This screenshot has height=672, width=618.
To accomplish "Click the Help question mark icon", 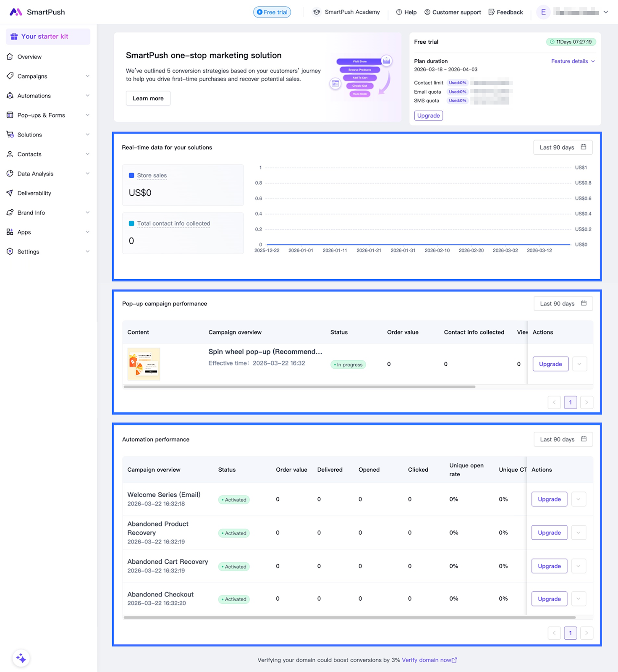I will tap(399, 12).
